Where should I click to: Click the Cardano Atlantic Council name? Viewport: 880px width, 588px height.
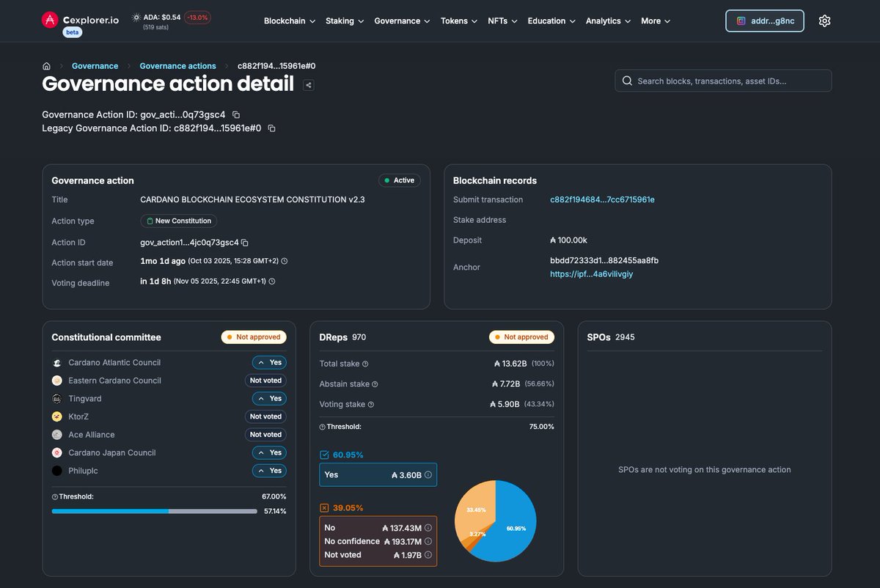pos(114,362)
